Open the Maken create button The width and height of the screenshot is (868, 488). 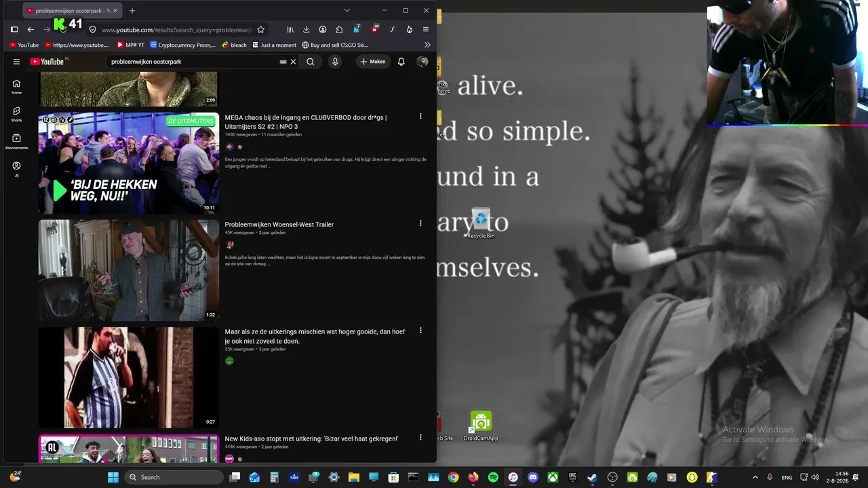pyautogui.click(x=373, y=62)
